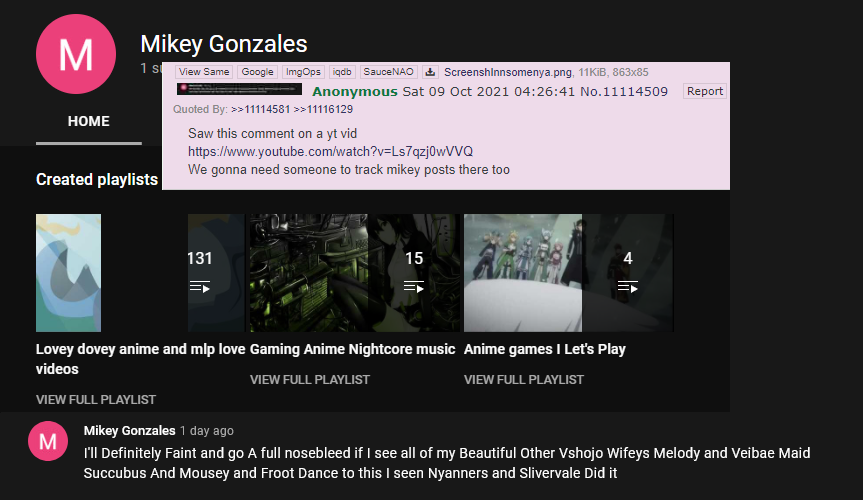The image size is (863, 500).
Task: Follow quoted reply >>11116129
Action: coord(323,109)
